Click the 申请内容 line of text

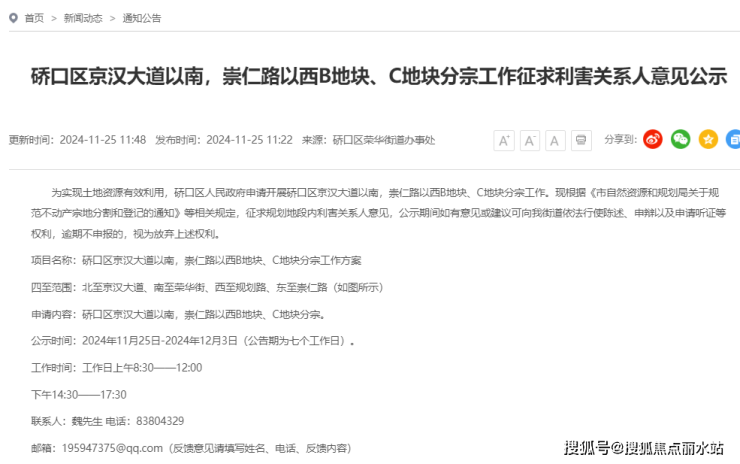pyautogui.click(x=178, y=314)
